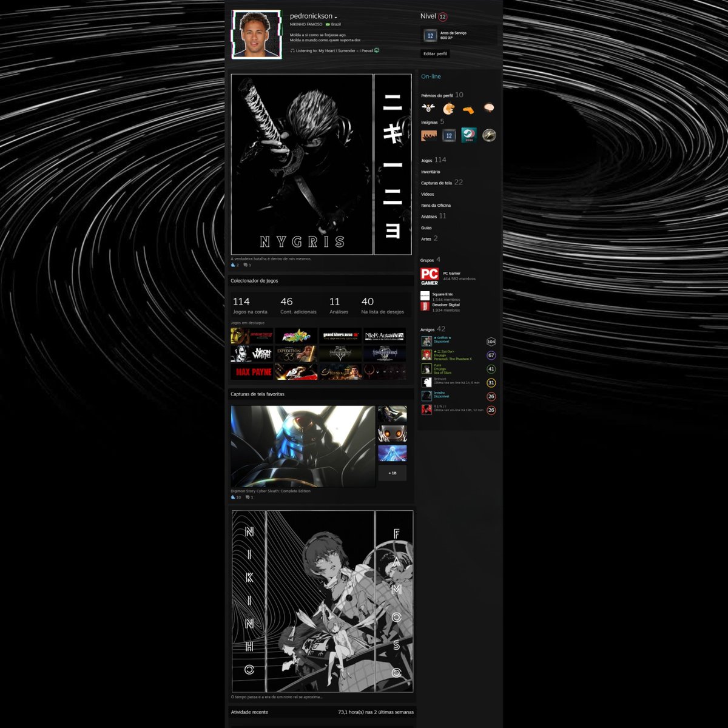Open levndro friend avatar
Viewport: 728px width, 728px height.
pos(426,396)
